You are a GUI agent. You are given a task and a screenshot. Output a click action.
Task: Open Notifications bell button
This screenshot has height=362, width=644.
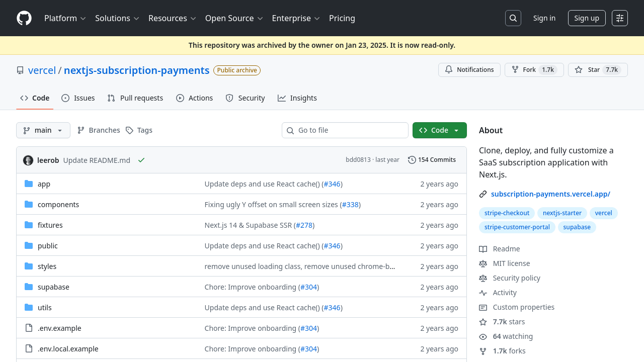pyautogui.click(x=469, y=70)
